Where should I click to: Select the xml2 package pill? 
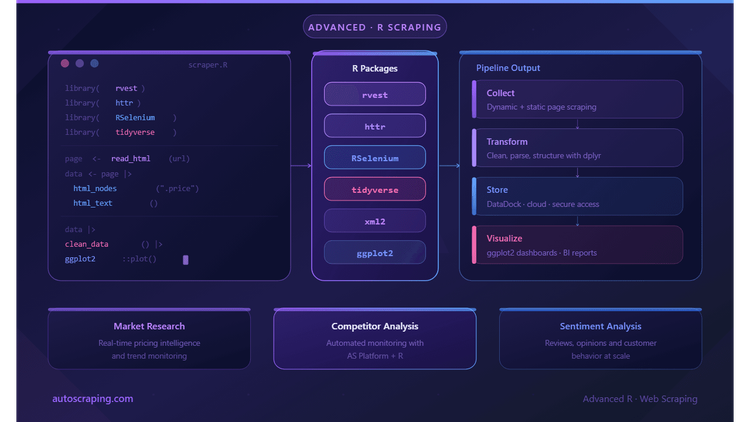tap(375, 221)
